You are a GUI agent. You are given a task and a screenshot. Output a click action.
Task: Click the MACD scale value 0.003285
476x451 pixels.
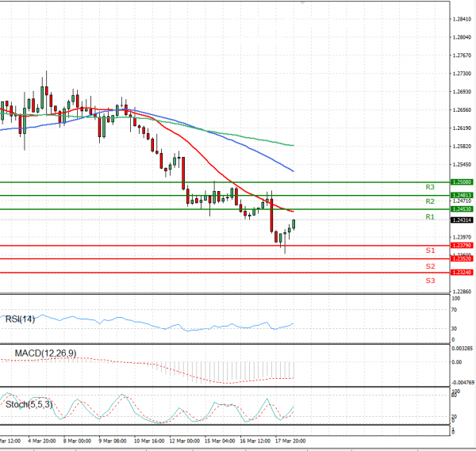click(463, 349)
